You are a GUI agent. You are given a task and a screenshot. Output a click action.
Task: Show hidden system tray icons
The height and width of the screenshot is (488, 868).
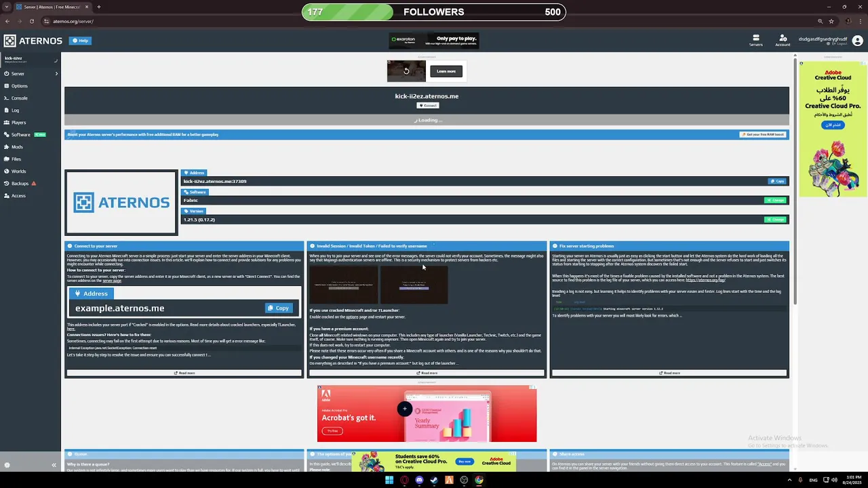(x=790, y=480)
